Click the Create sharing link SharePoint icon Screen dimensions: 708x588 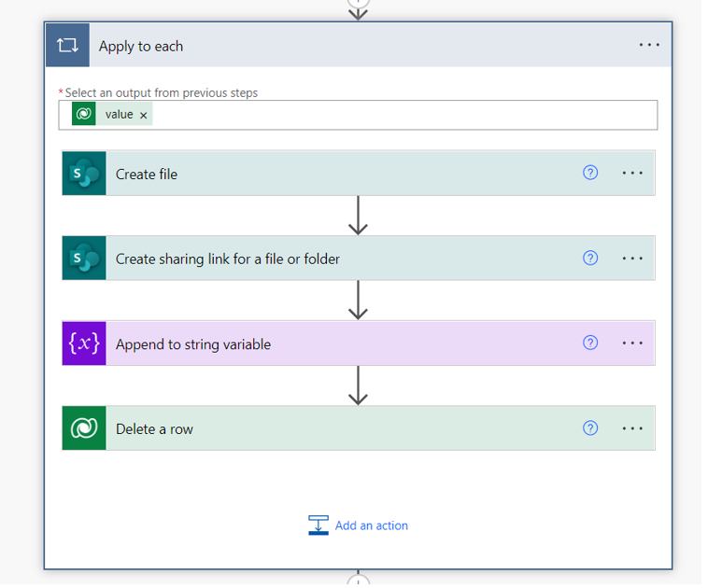coord(84,259)
